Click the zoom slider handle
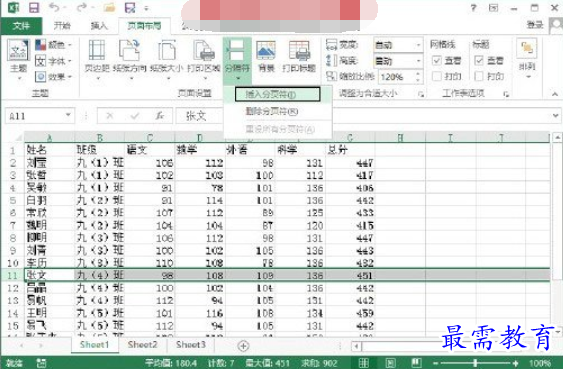The width and height of the screenshot is (563, 369). (475, 363)
